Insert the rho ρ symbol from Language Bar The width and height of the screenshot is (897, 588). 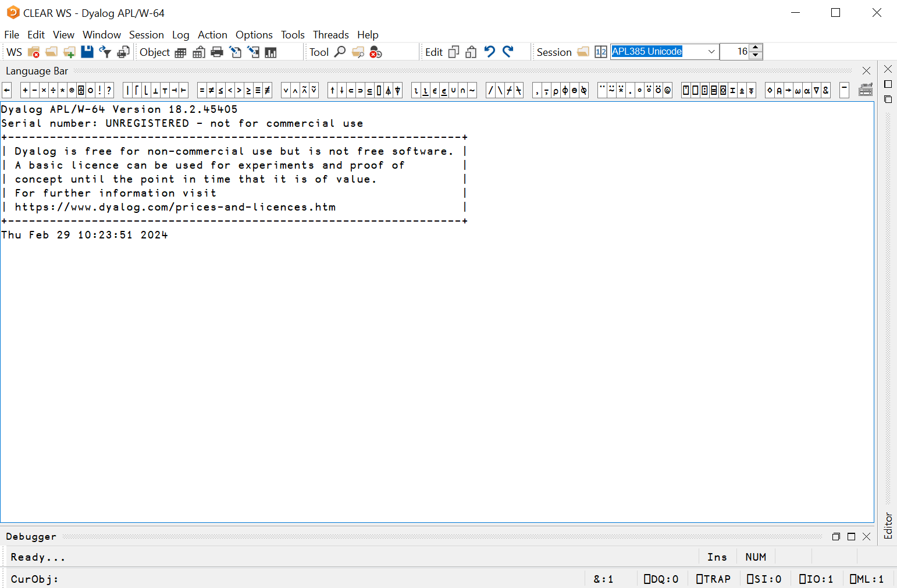556,90
